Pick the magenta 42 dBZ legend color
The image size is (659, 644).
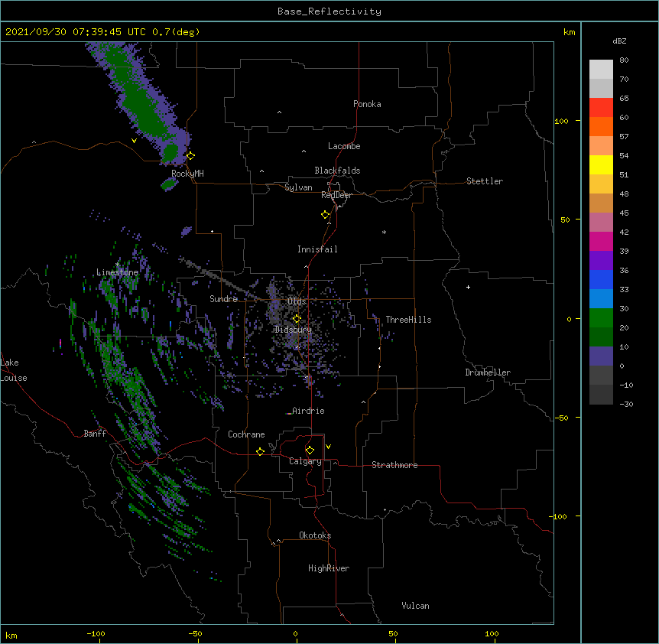pyautogui.click(x=601, y=241)
